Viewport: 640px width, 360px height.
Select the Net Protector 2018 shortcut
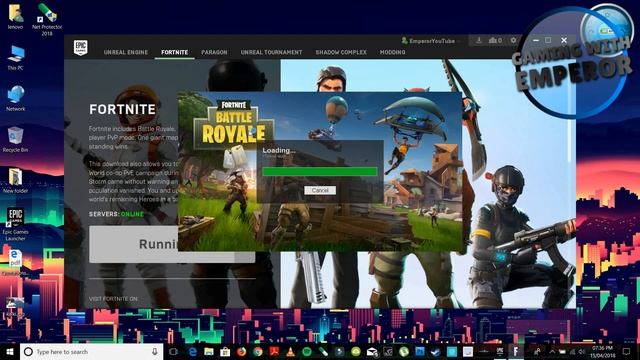tap(47, 19)
